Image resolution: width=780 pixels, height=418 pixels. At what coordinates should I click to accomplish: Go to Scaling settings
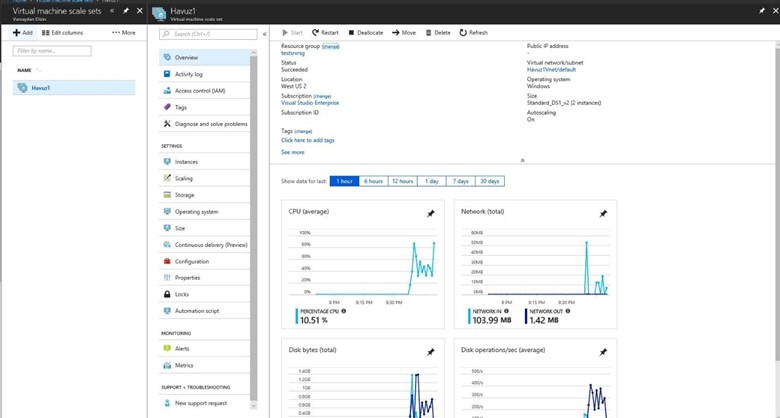184,178
